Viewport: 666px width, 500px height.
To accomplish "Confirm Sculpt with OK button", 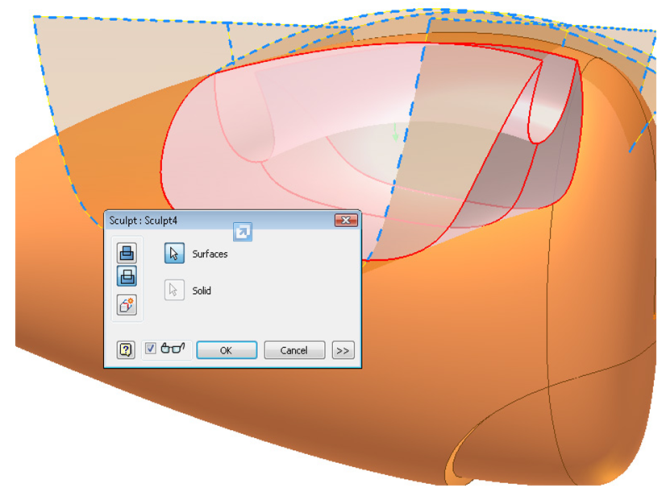I will [x=226, y=350].
